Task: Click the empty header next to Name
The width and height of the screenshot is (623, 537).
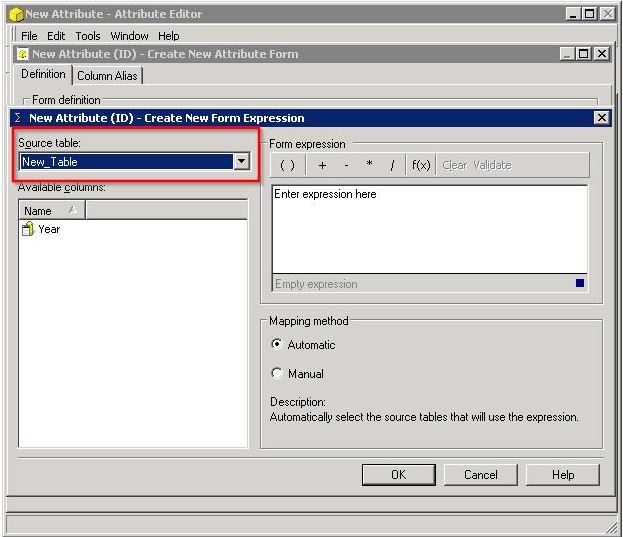Action: point(166,210)
